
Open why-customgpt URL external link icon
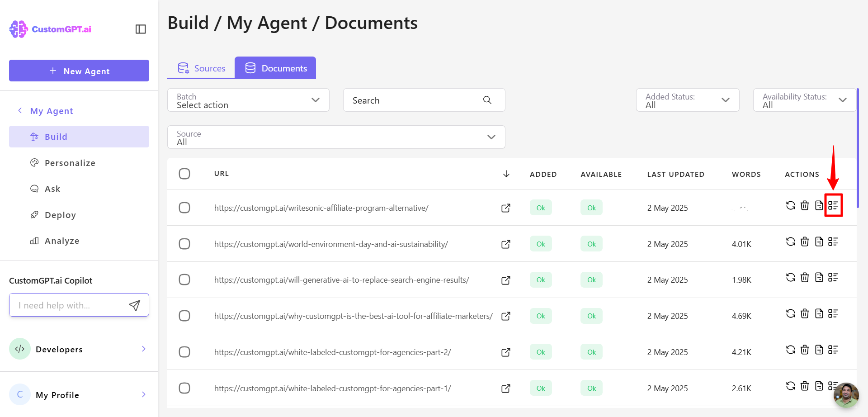click(506, 316)
